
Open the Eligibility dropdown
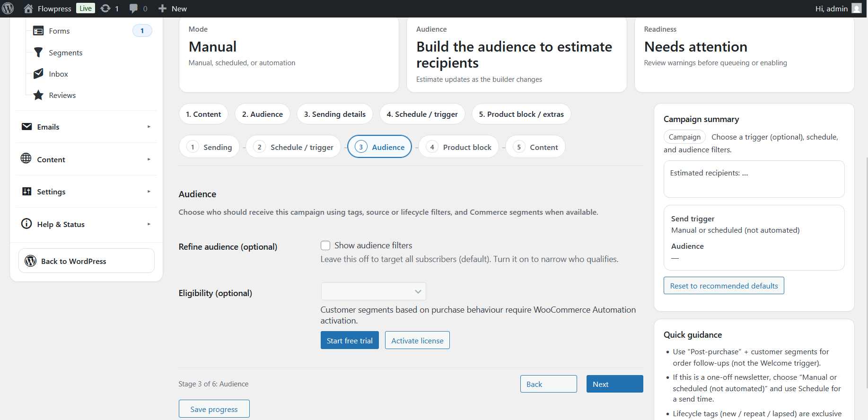tap(373, 291)
